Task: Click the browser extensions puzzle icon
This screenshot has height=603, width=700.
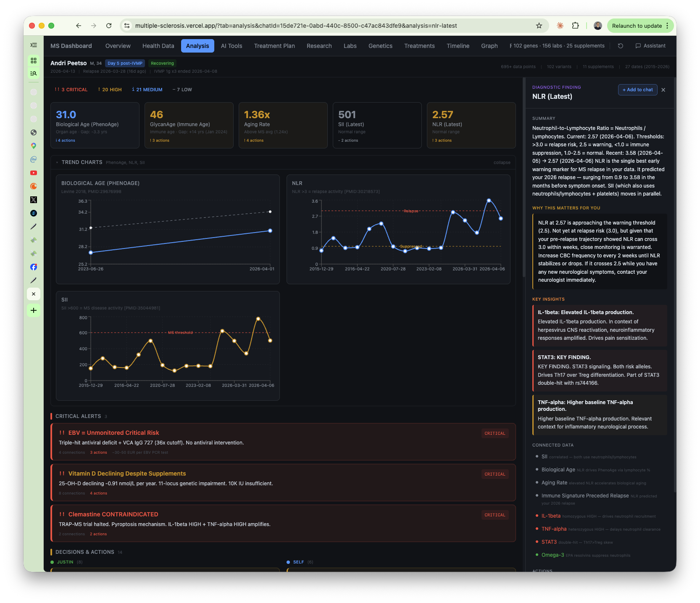Action: [575, 26]
